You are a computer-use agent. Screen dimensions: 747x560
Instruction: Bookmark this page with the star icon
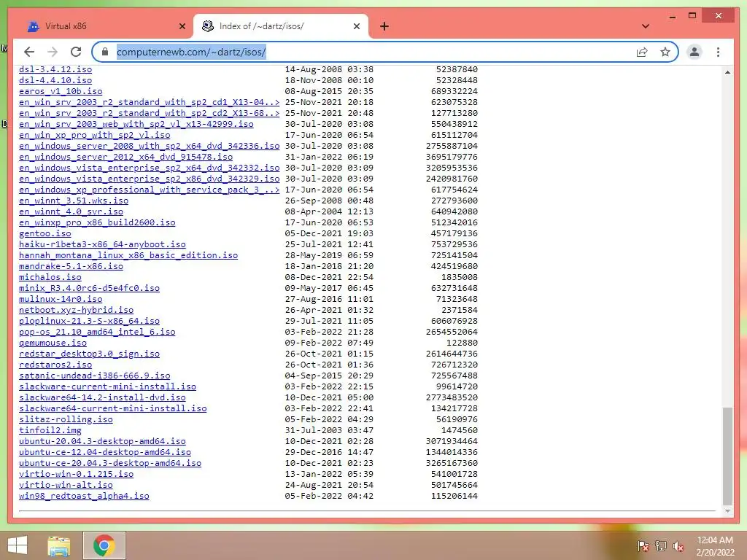pyautogui.click(x=665, y=52)
